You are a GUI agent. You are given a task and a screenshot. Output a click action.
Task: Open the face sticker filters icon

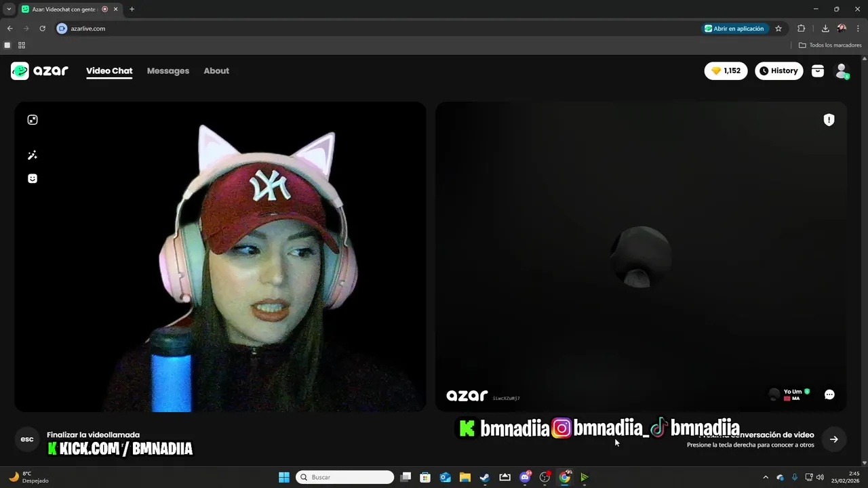click(33, 178)
